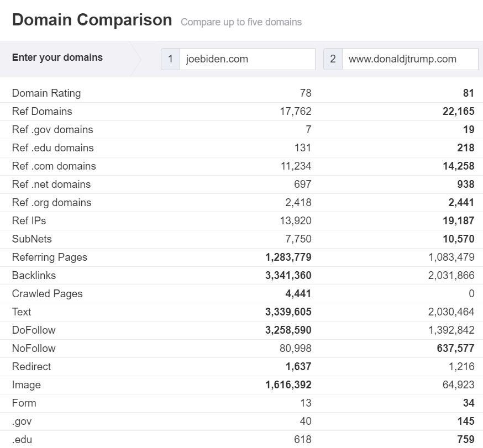The height and width of the screenshot is (448, 483).
Task: Click the joebiden.com domain input field
Action: (248, 59)
